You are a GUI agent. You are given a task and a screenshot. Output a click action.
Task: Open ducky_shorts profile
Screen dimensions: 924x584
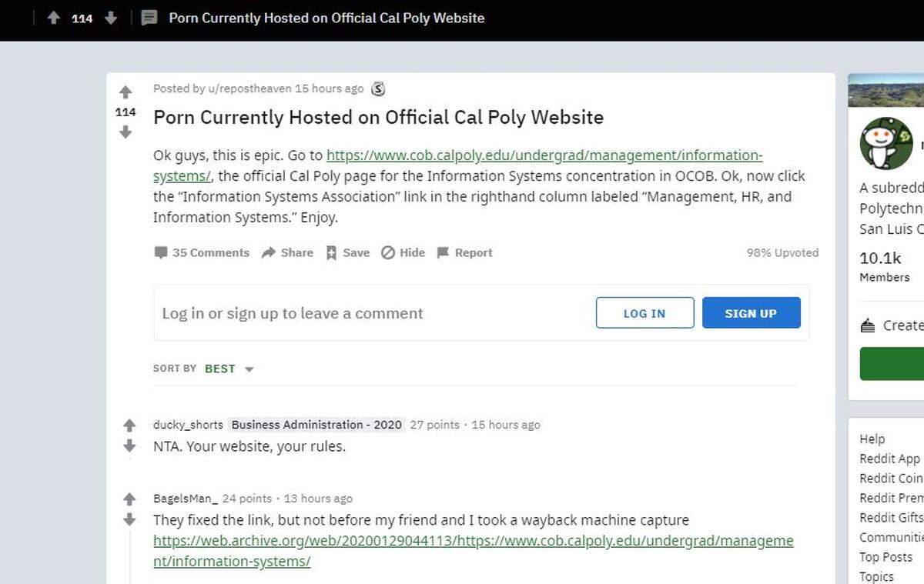(188, 425)
